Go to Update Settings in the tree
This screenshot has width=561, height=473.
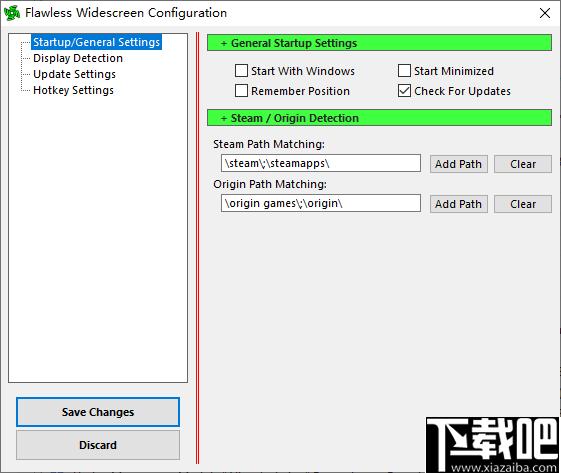tap(74, 74)
